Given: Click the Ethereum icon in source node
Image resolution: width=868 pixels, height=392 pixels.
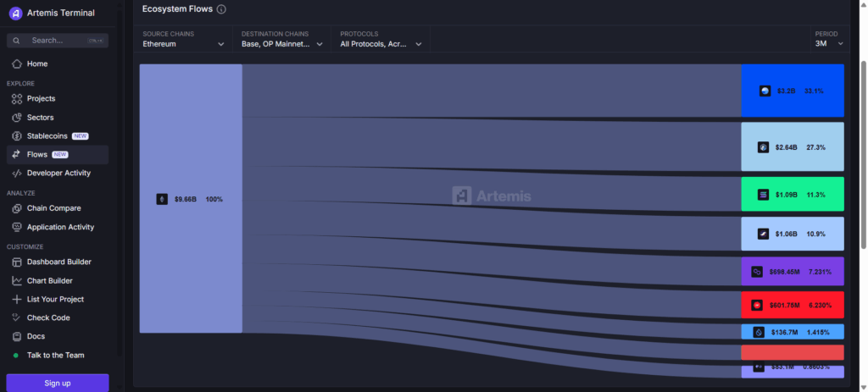Looking at the screenshot, I should 162,199.
